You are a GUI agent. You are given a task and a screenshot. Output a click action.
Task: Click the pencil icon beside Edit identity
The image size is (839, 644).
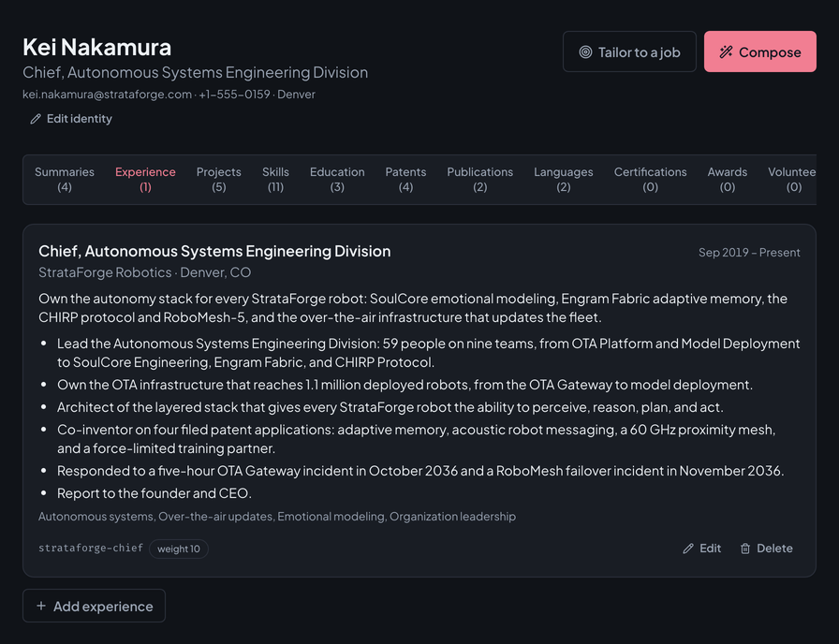pyautogui.click(x=36, y=119)
